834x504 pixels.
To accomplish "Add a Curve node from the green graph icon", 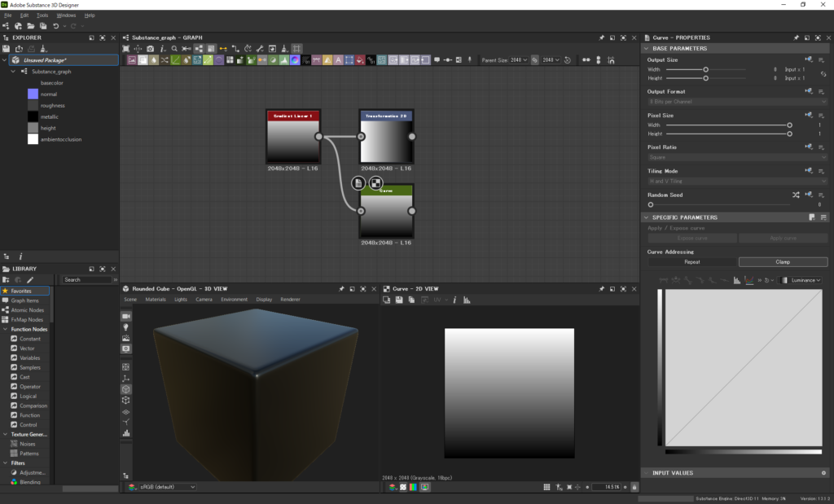I will pyautogui.click(x=176, y=60).
